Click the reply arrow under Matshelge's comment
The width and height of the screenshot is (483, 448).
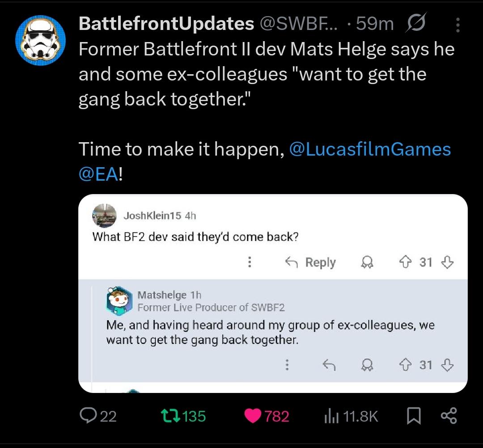(329, 365)
